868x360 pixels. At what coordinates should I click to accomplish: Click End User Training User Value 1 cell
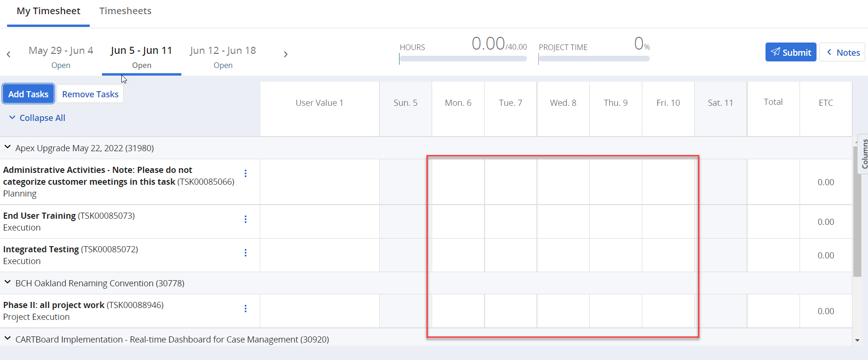point(320,222)
